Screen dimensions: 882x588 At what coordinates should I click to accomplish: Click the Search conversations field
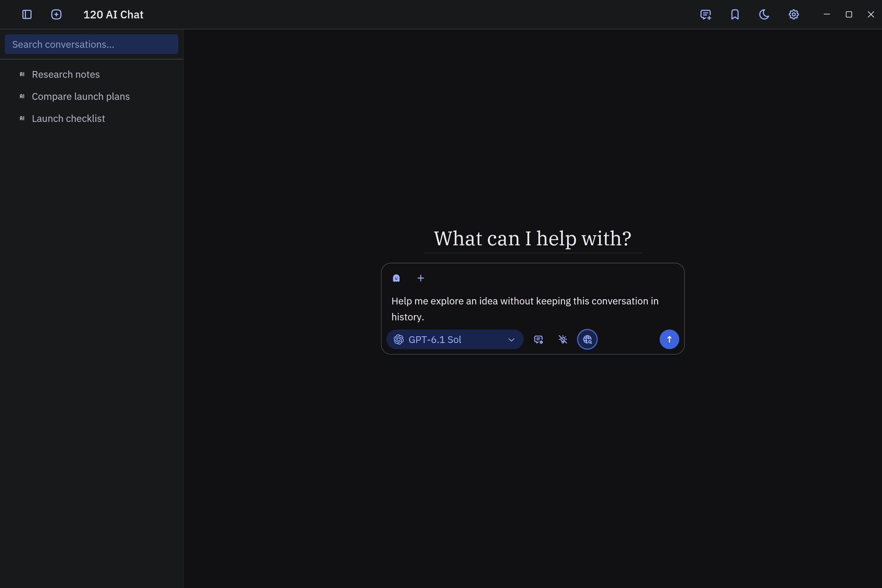tap(92, 44)
